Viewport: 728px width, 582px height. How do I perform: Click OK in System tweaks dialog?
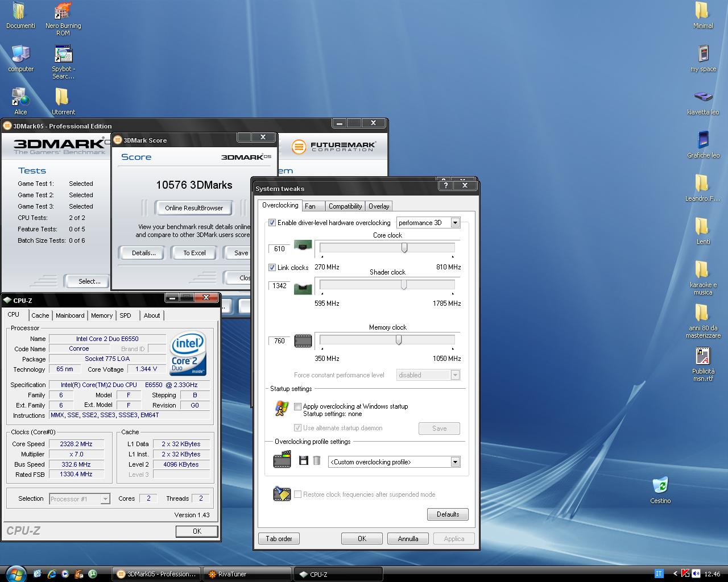point(362,539)
